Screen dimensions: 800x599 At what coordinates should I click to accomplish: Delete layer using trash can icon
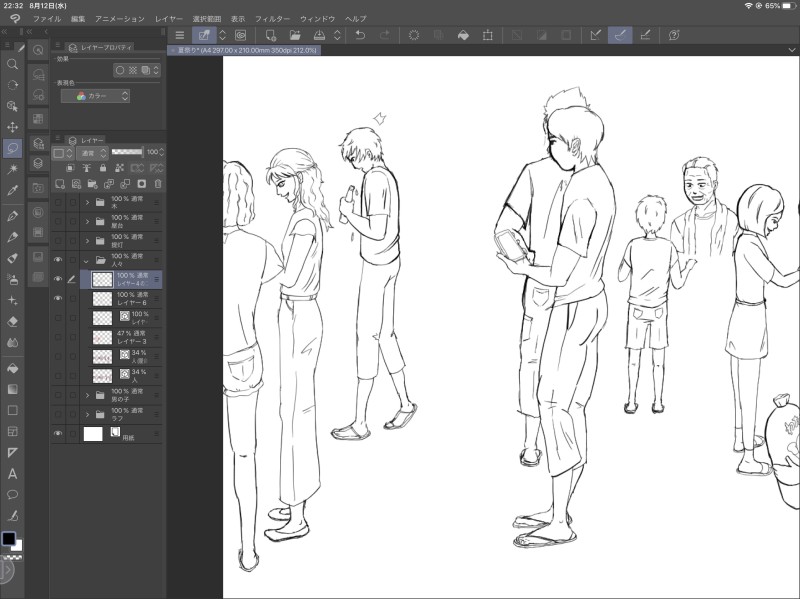tap(157, 184)
